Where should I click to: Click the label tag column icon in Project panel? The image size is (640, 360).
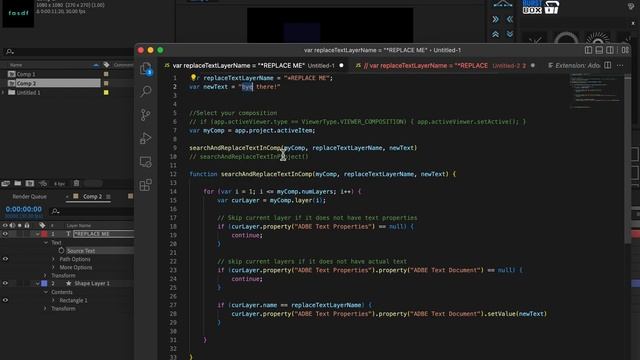[x=106, y=64]
